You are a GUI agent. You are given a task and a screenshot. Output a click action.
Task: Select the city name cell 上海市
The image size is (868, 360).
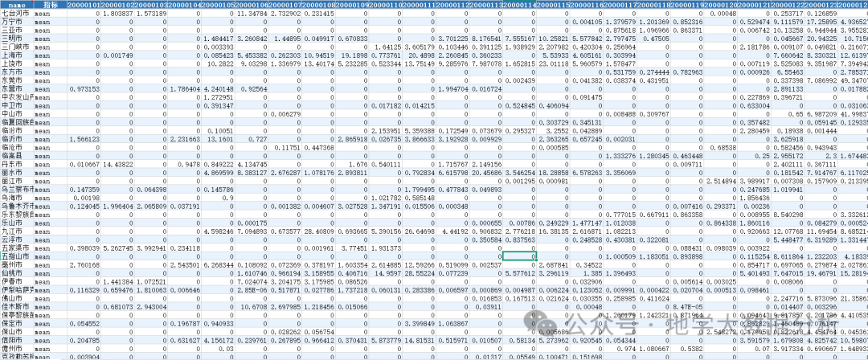pyautogui.click(x=17, y=55)
